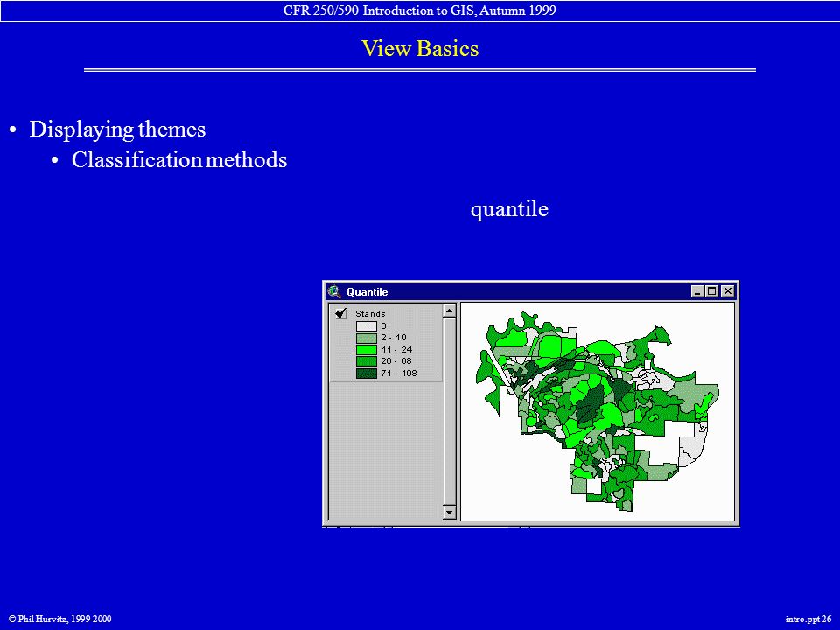Click the CFR 250/590 course header text
The height and width of the screenshot is (630, 840).
[420, 10]
